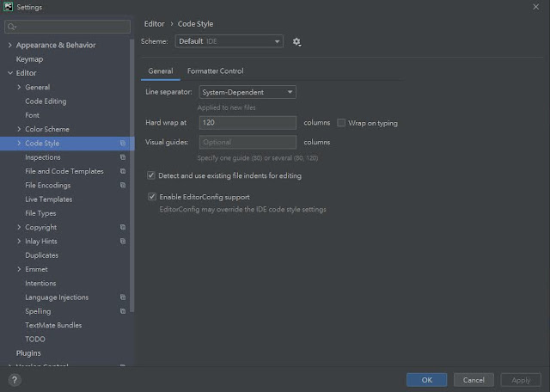Select the General tab
The width and height of the screenshot is (550, 392).
click(161, 70)
